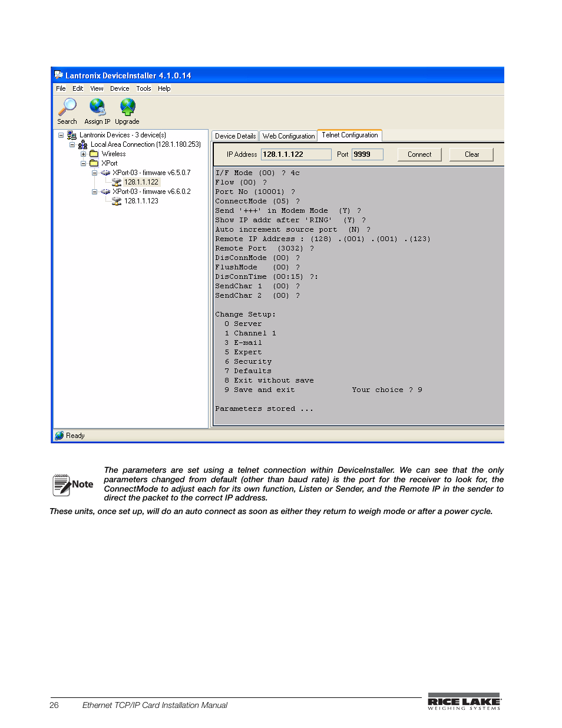The image size is (562, 728).
Task: Click the Wireless folder icon
Action: (x=94, y=154)
